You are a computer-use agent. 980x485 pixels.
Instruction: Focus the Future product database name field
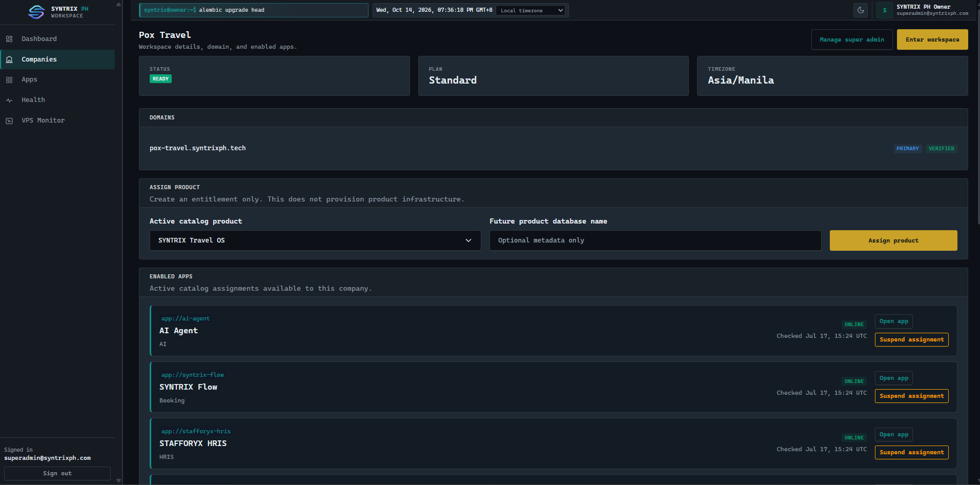tap(655, 240)
